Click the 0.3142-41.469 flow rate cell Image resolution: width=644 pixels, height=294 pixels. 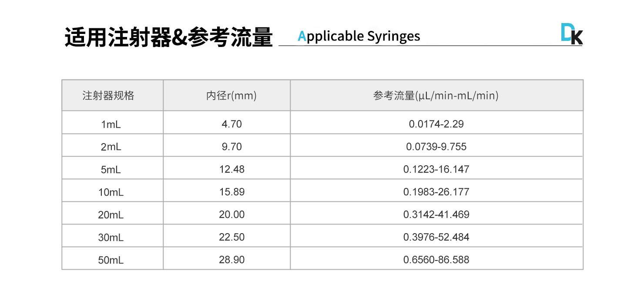point(436,215)
